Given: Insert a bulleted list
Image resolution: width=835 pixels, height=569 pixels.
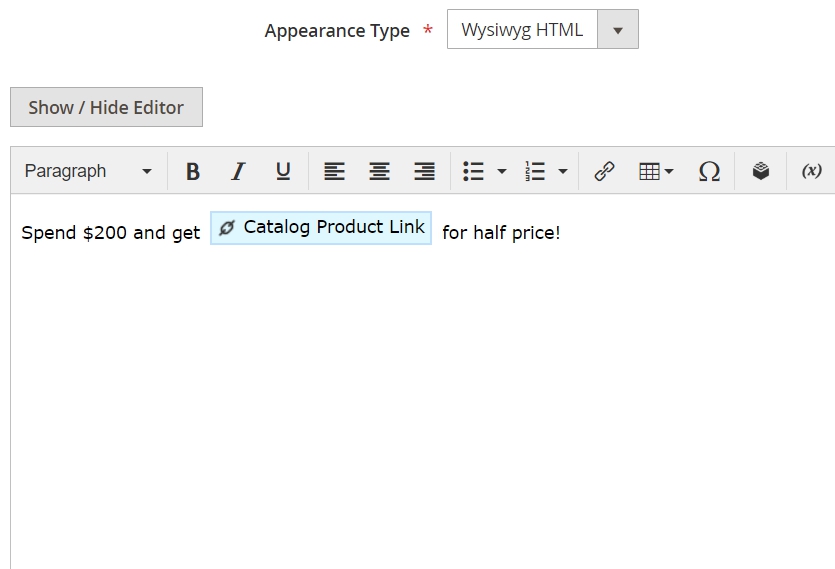Looking at the screenshot, I should (473, 171).
